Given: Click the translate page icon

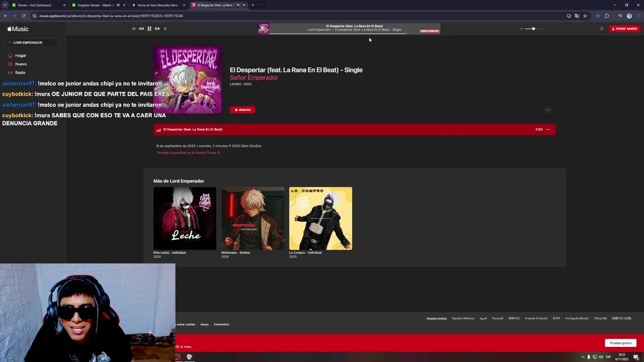Looking at the screenshot, I should coord(577,16).
